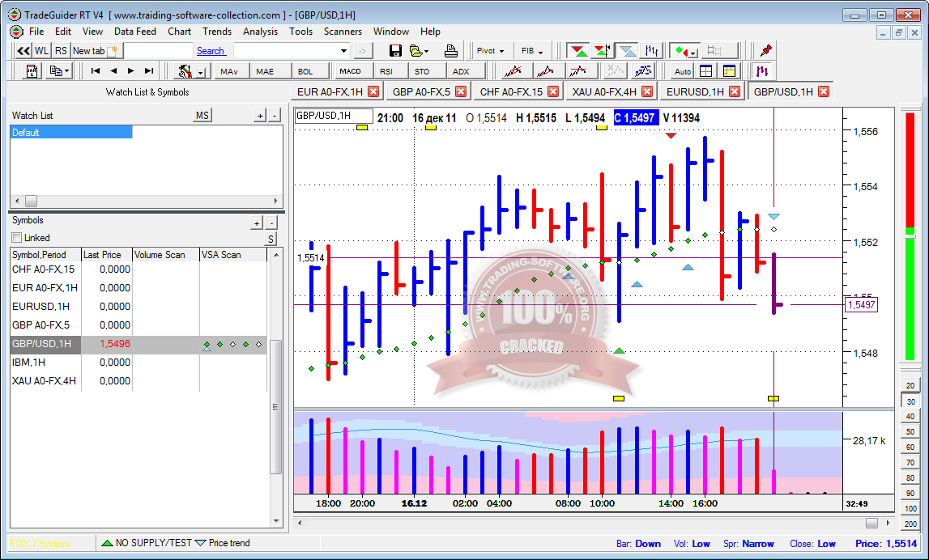Open the Pivot dropdown
The image size is (929, 560).
click(491, 51)
